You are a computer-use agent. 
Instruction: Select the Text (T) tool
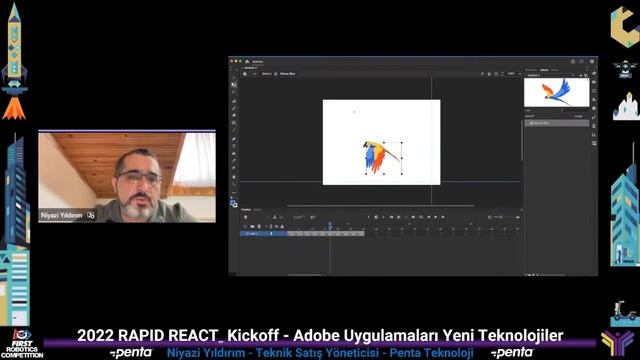click(234, 146)
